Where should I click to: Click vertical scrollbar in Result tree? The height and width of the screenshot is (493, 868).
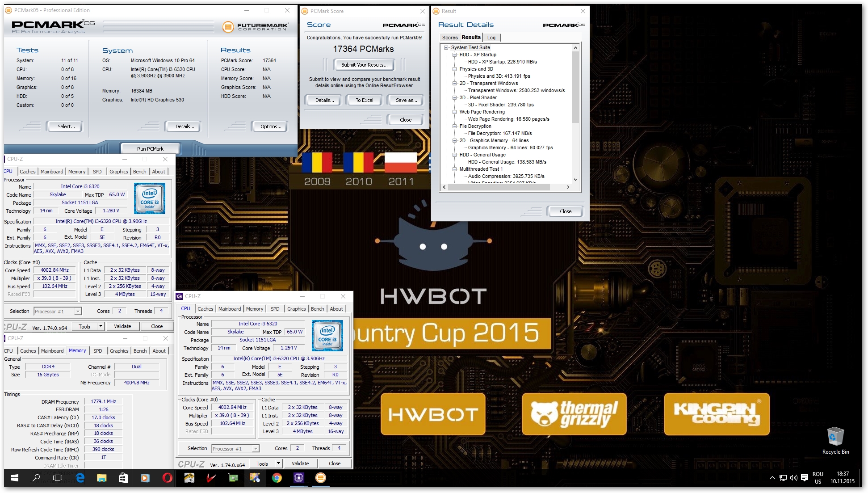coord(575,87)
